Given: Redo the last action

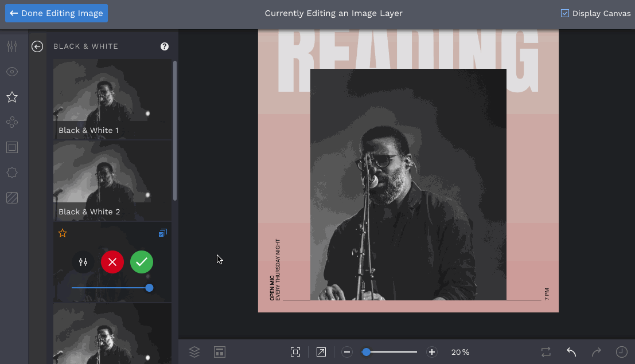Looking at the screenshot, I should 597,352.
